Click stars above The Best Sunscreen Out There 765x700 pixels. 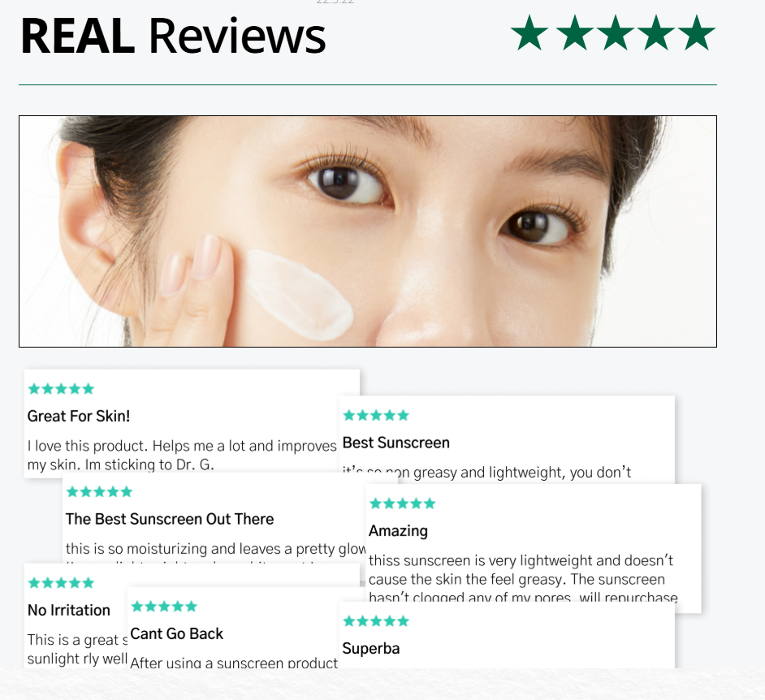pyautogui.click(x=99, y=491)
